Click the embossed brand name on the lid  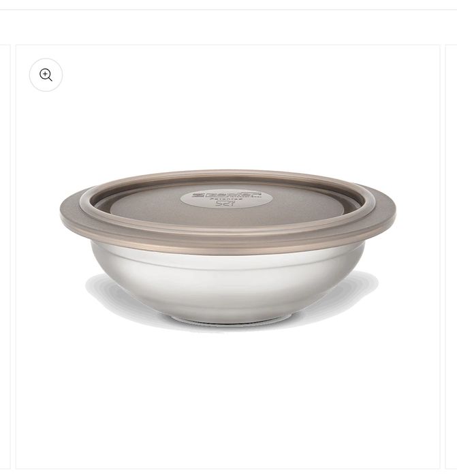pos(226,195)
